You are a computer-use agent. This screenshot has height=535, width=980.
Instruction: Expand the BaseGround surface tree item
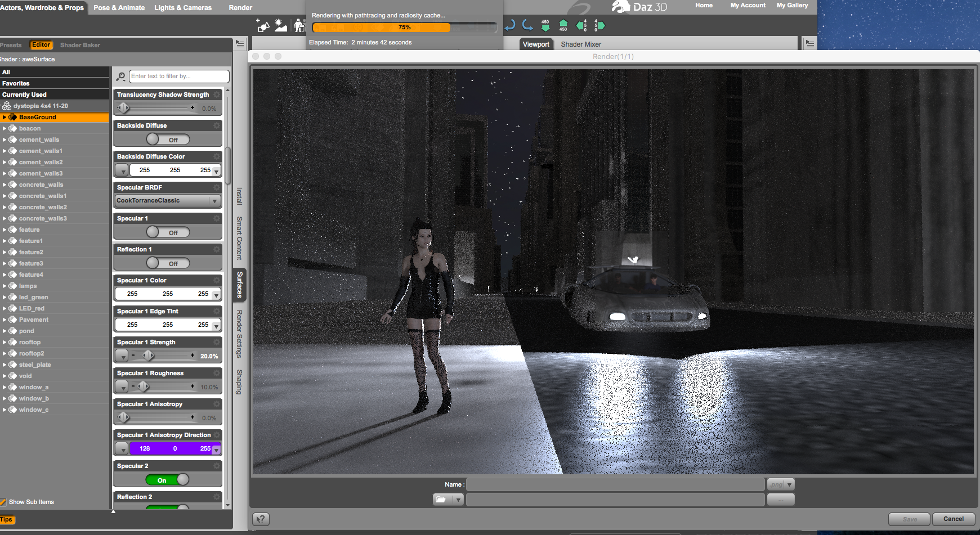[4, 117]
